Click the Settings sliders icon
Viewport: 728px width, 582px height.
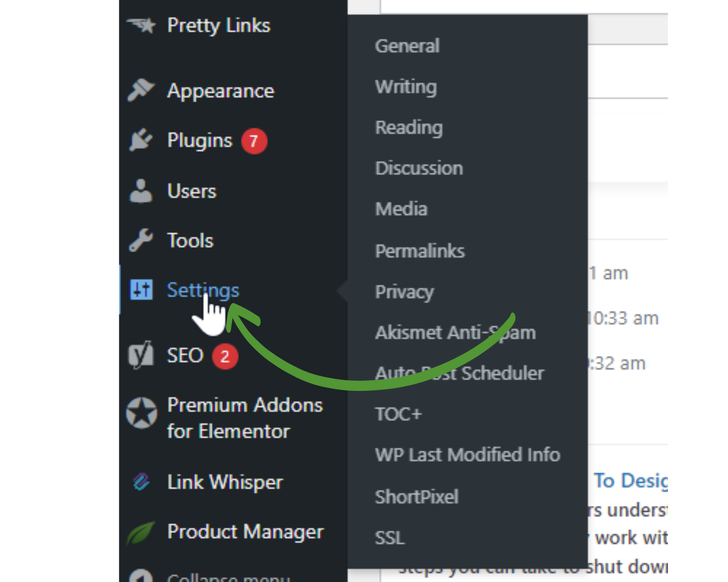click(140, 290)
